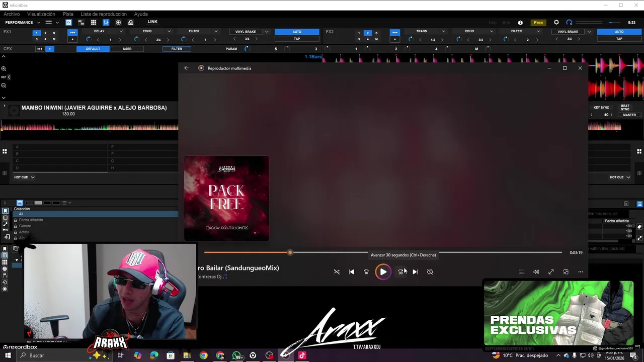Screen dimensions: 644x362
Task: Play the track in media player
Action: [383, 272]
